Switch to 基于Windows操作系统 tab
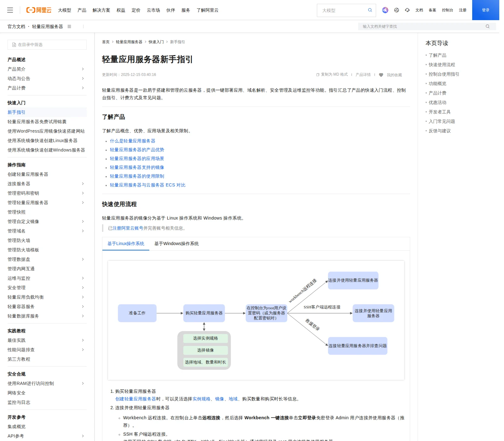This screenshot has width=504, height=441. [176, 243]
